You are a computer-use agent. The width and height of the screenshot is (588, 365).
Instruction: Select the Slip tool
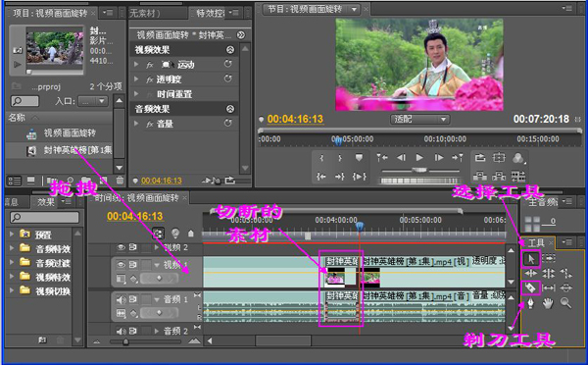pyautogui.click(x=549, y=288)
